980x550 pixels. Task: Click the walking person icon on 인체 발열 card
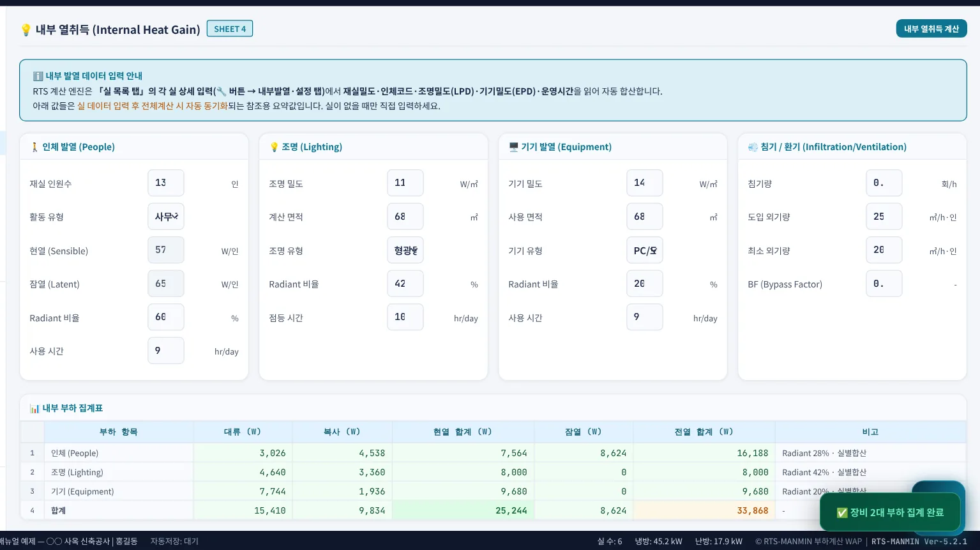coord(34,147)
